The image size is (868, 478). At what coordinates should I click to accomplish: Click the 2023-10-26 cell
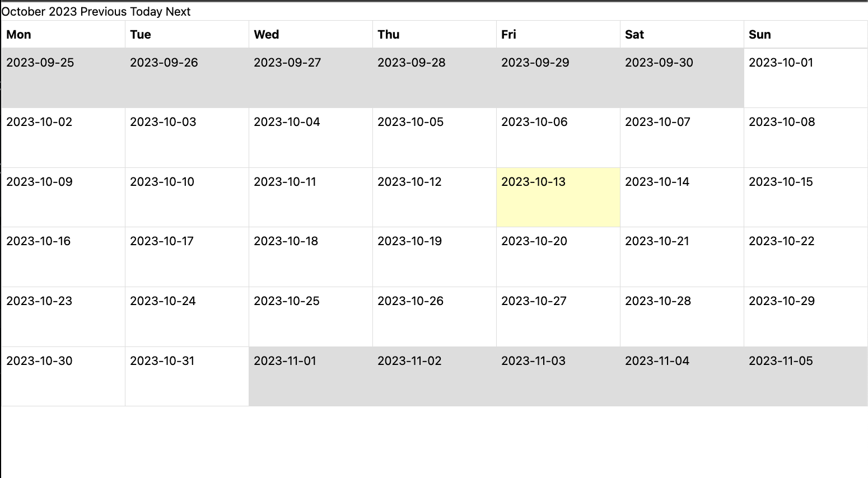[x=434, y=316]
